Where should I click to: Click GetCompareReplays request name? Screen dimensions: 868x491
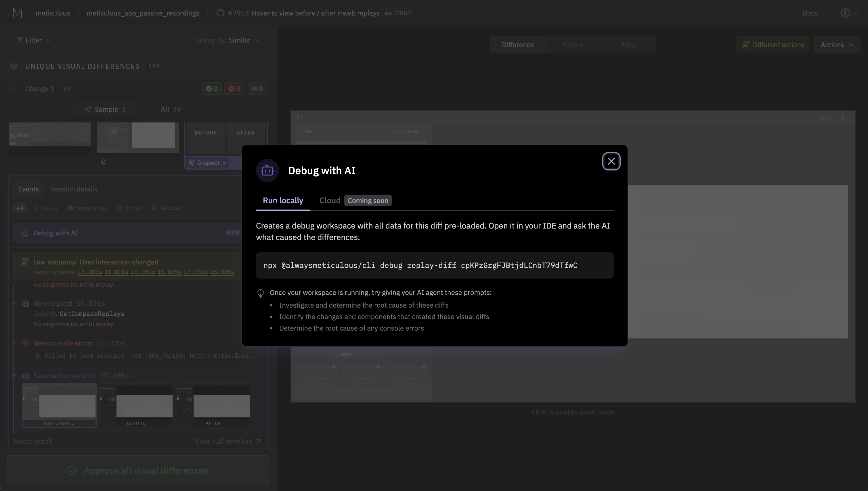point(92,314)
